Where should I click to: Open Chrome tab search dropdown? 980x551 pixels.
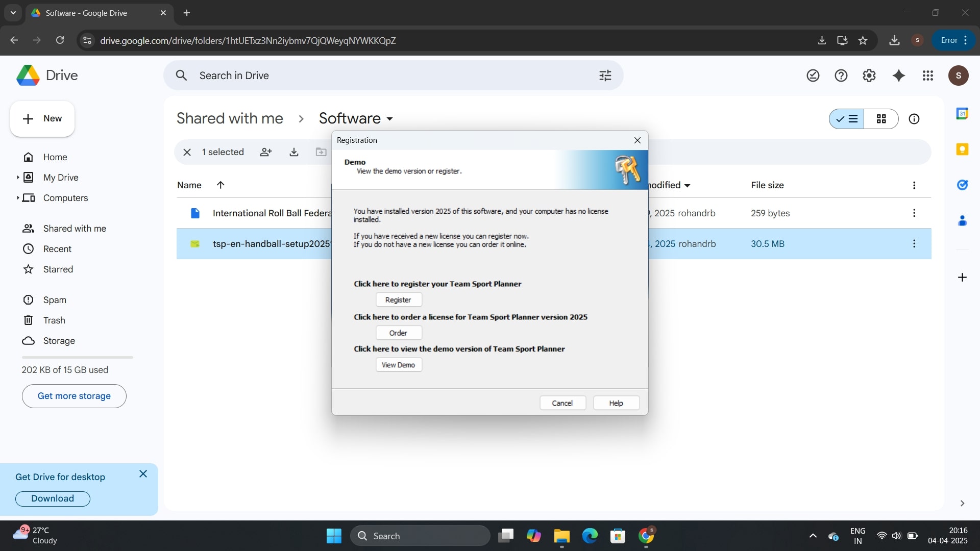[x=13, y=13]
